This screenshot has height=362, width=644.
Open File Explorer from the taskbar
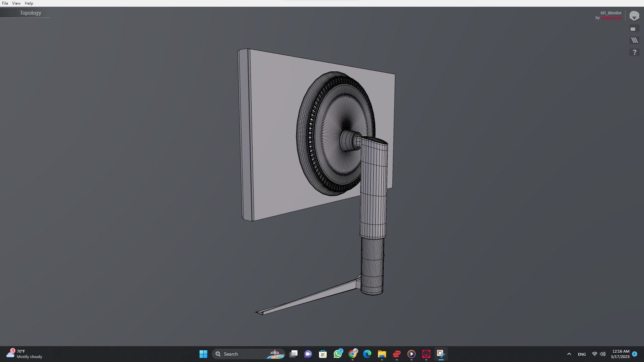tap(382, 354)
